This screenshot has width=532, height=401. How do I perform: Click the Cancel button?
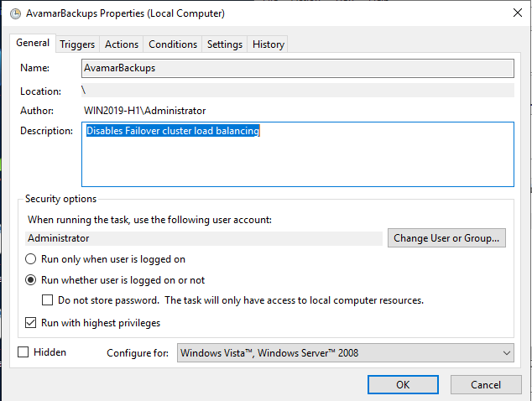486,385
